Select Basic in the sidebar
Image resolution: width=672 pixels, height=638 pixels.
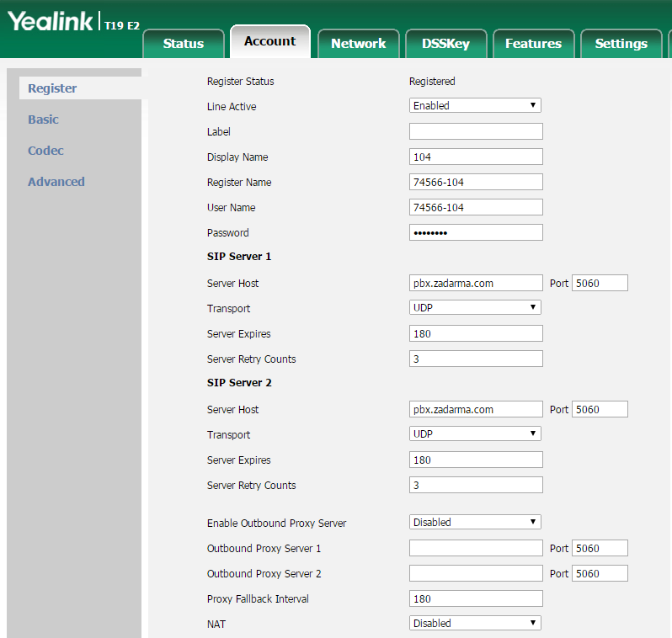(43, 120)
